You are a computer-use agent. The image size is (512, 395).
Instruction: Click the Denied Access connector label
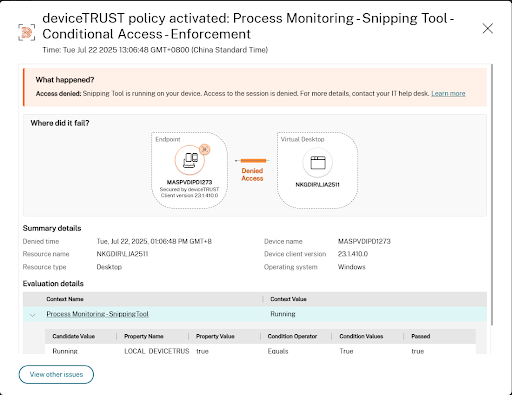[252, 174]
